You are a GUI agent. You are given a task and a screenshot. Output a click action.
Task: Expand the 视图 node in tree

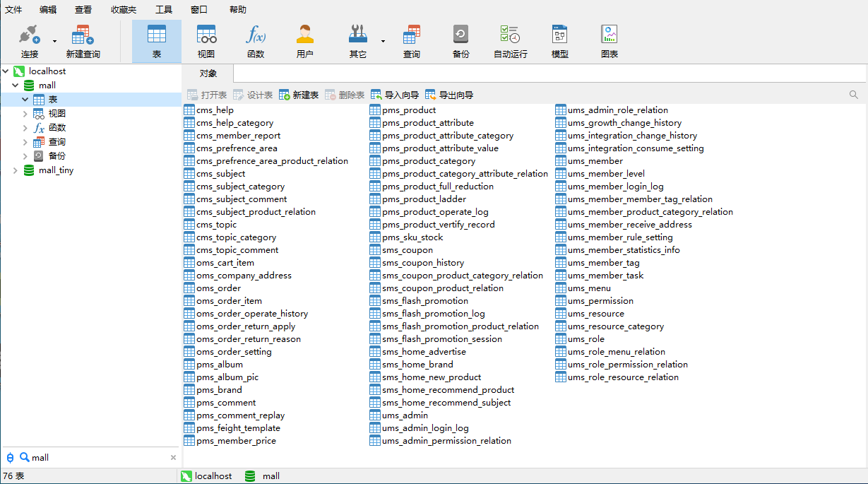[x=25, y=114]
